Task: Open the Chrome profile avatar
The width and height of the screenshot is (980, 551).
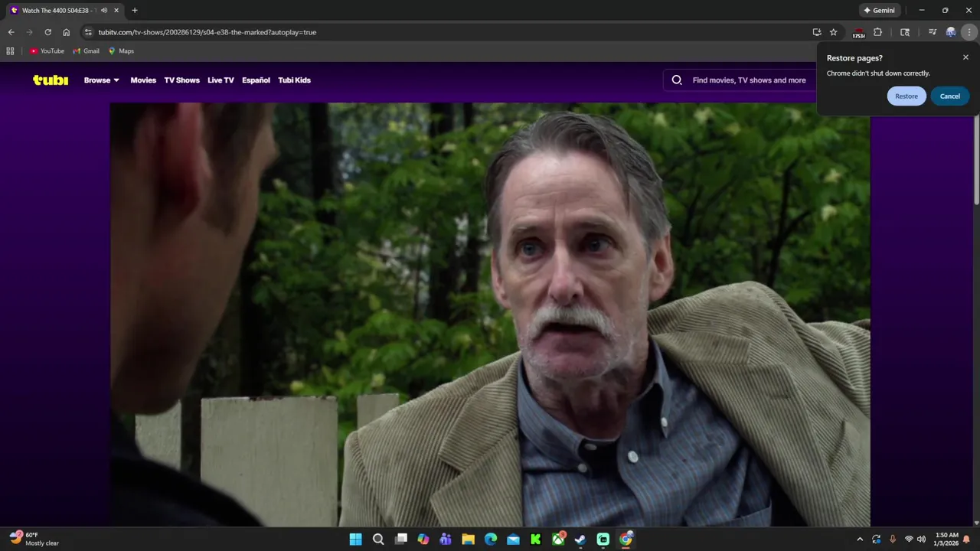Action: point(951,32)
